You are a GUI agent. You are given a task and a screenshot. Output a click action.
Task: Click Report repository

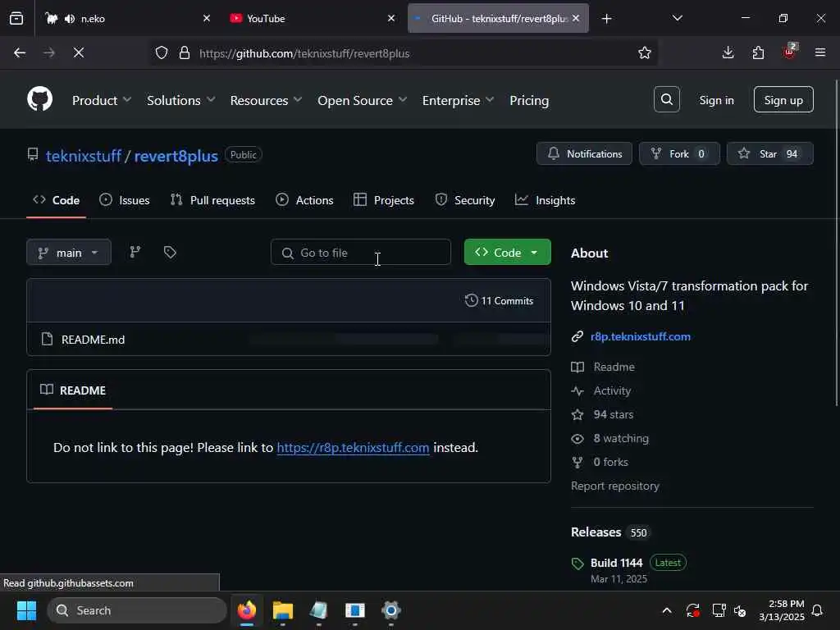tap(615, 486)
